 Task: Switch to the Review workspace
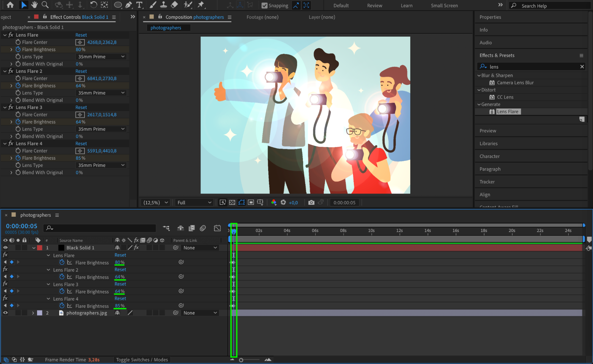(x=374, y=6)
